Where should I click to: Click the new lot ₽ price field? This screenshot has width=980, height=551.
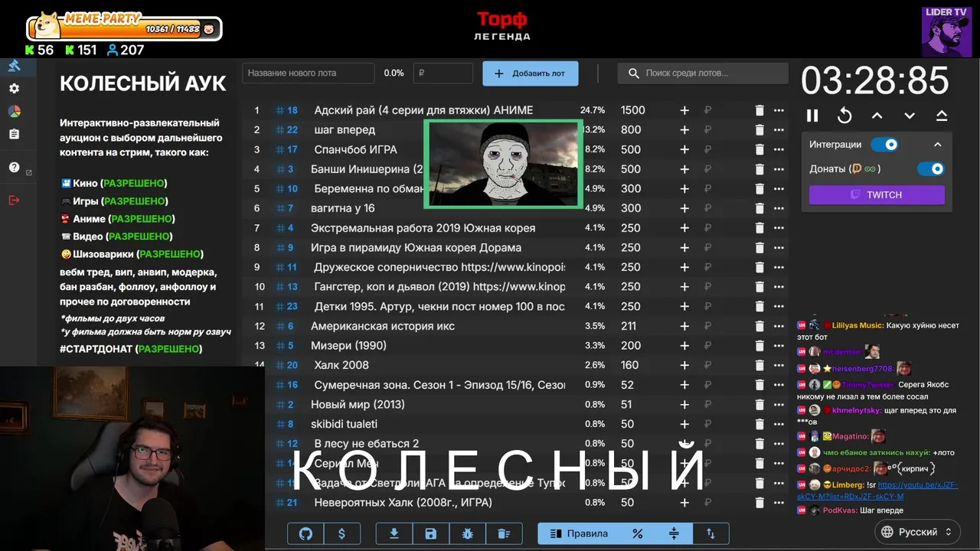tap(443, 73)
